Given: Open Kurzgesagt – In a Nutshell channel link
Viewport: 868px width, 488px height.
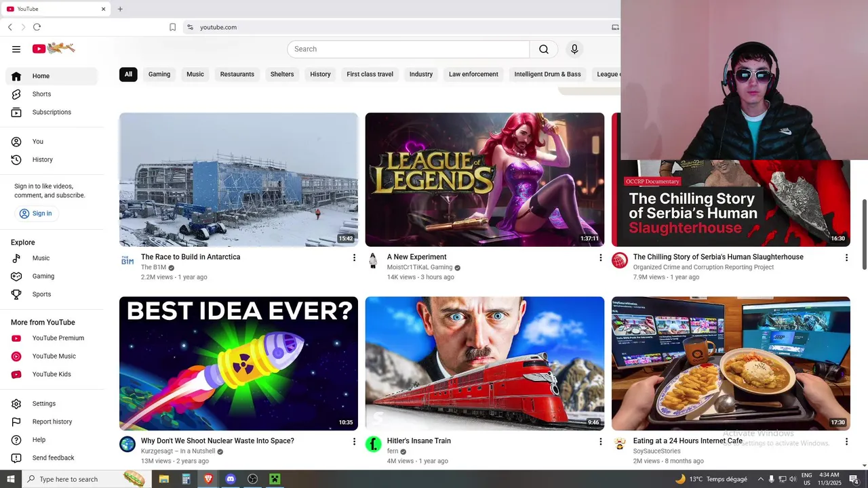Looking at the screenshot, I should [178, 451].
